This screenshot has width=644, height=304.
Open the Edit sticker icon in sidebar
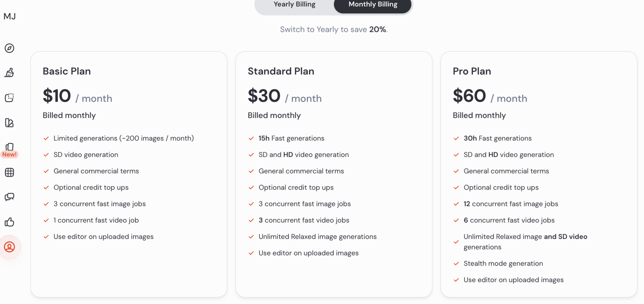point(10,97)
